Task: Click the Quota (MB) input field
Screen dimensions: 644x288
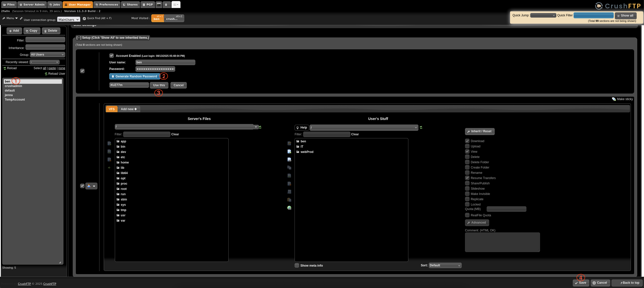Action: (506, 209)
